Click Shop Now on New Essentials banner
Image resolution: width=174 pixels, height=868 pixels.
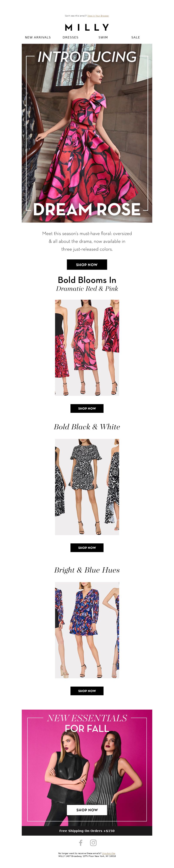point(87,810)
